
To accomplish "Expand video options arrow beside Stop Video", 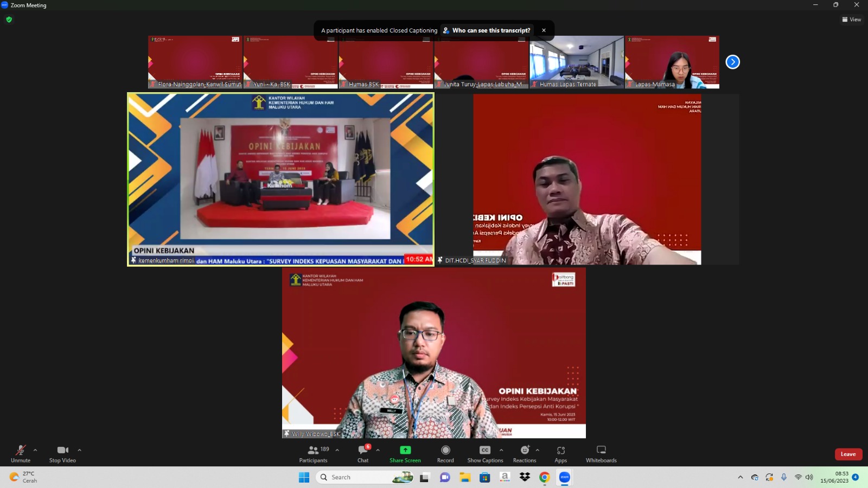I will [x=79, y=450].
